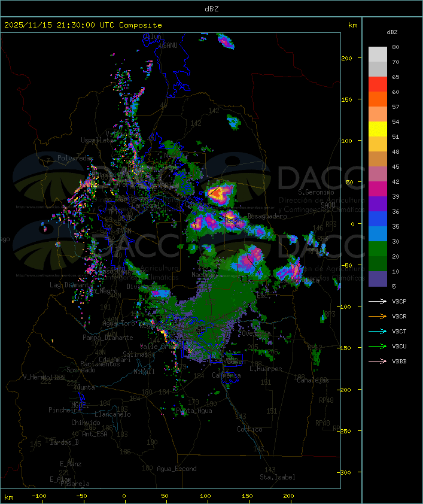Click the 2025/11/15 21:30:00 UTC Composite timestamp
The width and height of the screenshot is (423, 504).
point(83,25)
